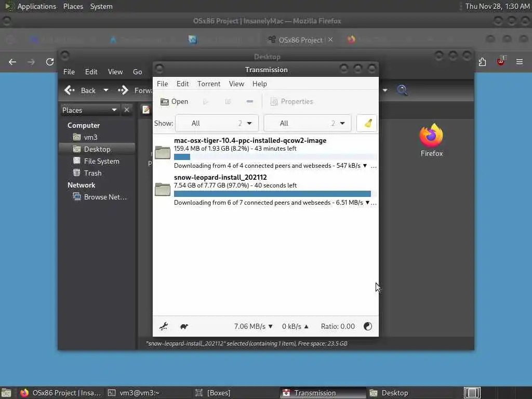
Task: Expand the Back history dropdown arrow
Action: [106, 90]
